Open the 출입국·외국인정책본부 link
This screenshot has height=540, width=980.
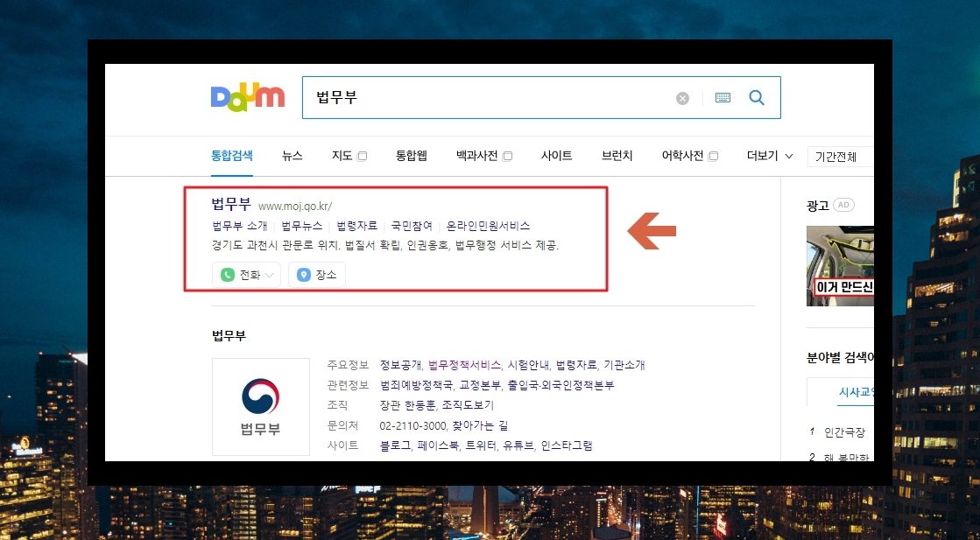(561, 385)
